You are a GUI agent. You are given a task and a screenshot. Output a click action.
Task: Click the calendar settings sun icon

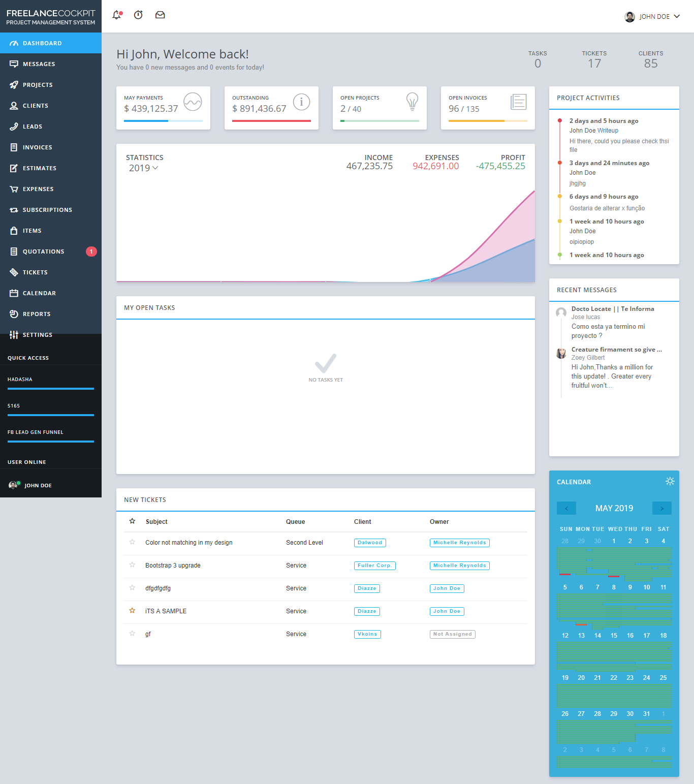click(x=670, y=481)
